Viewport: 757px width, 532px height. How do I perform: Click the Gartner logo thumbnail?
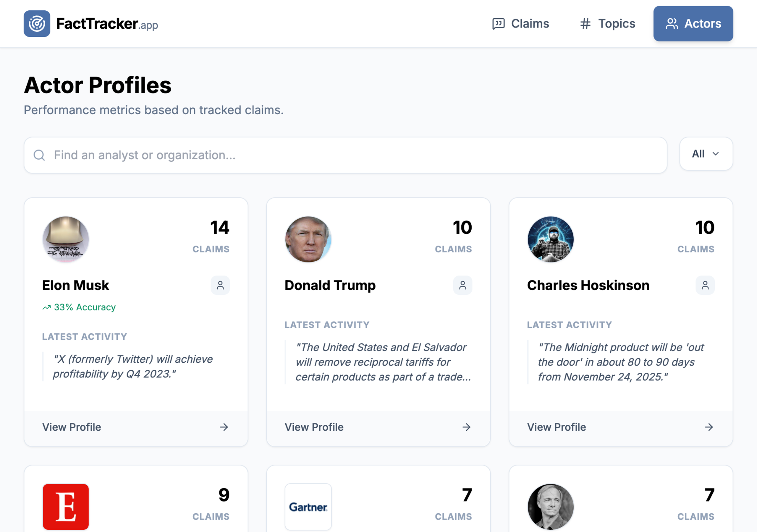[308, 507]
